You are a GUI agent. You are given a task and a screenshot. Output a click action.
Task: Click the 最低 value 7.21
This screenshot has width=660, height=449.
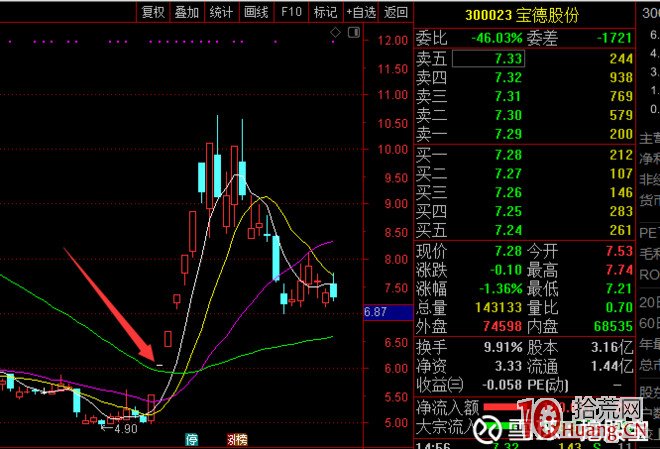pyautogui.click(x=619, y=289)
